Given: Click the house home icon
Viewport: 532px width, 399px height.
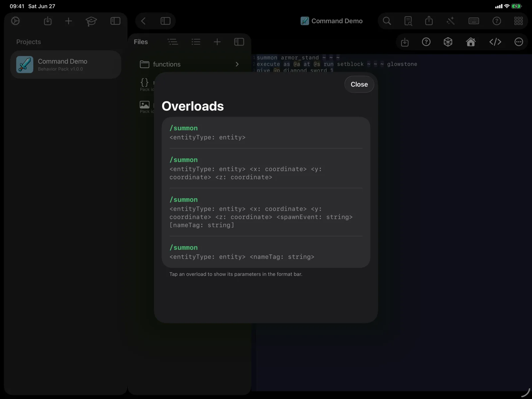Looking at the screenshot, I should tap(471, 42).
